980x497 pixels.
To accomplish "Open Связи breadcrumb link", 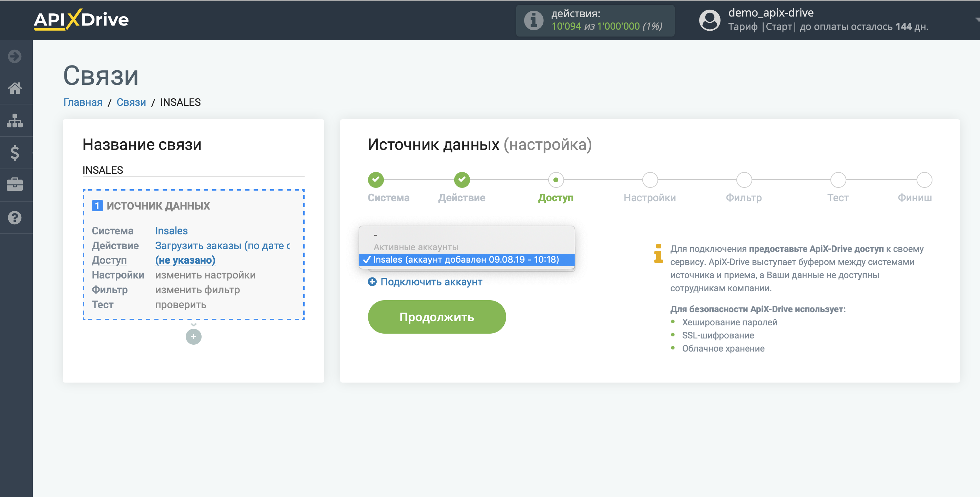I will coord(131,102).
